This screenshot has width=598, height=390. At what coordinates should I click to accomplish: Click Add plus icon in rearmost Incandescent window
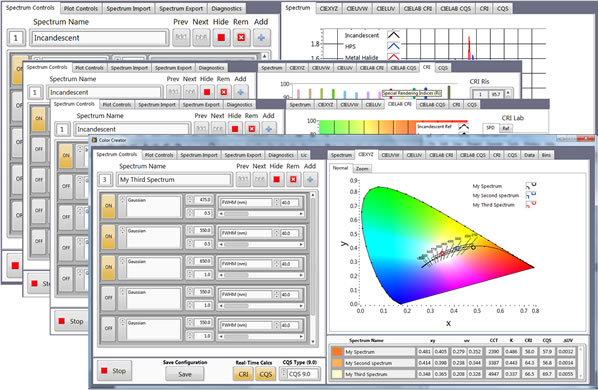[261, 37]
